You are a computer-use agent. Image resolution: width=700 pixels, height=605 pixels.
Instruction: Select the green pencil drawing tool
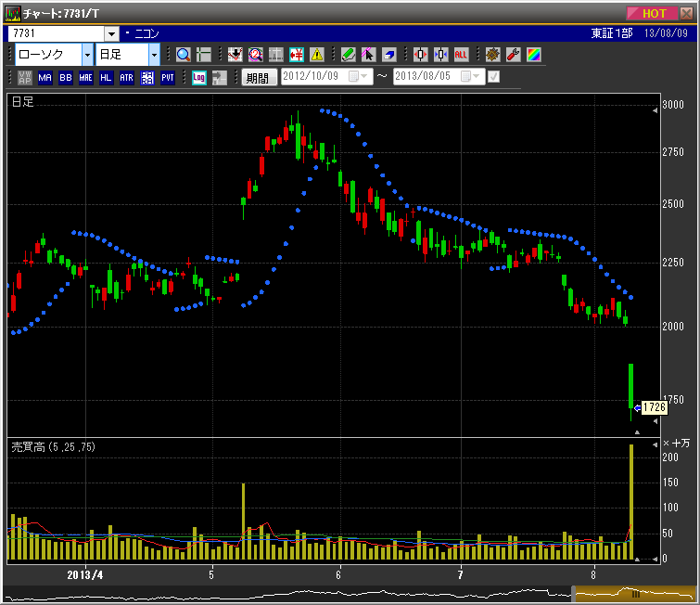(x=348, y=55)
